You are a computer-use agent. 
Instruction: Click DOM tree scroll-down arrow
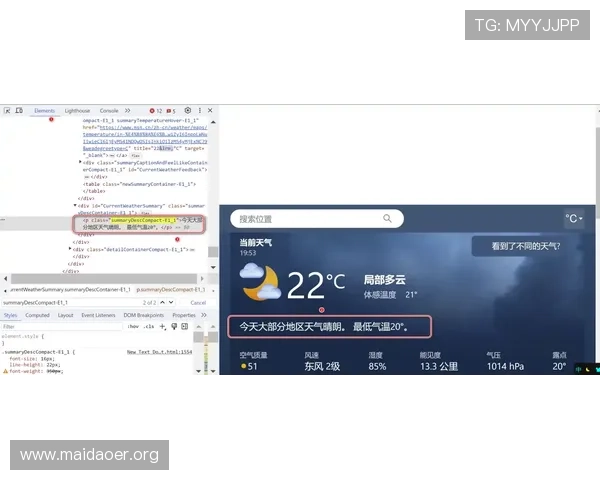click(x=213, y=267)
